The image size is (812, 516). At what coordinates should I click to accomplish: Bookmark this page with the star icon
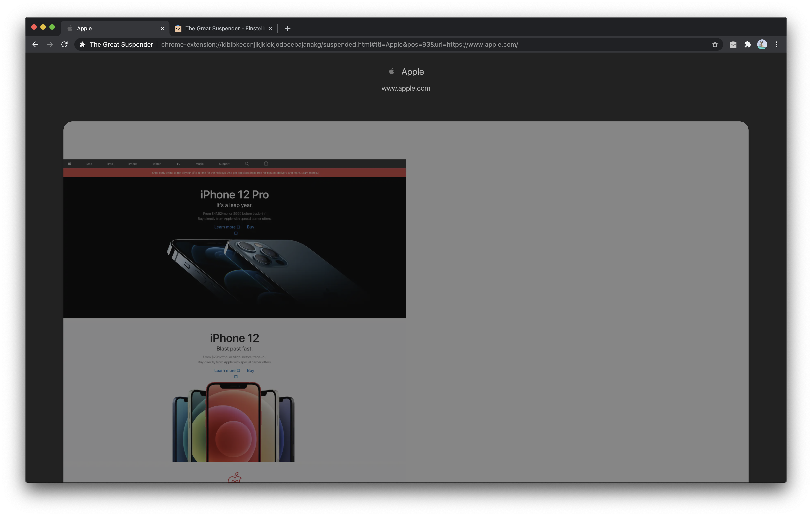[x=715, y=44]
